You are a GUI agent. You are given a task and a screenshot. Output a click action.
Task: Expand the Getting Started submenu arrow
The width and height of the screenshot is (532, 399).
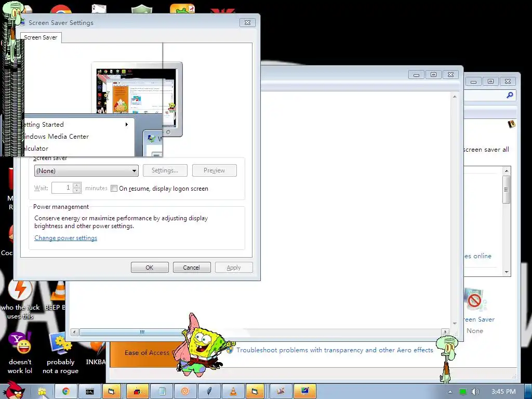127,125
